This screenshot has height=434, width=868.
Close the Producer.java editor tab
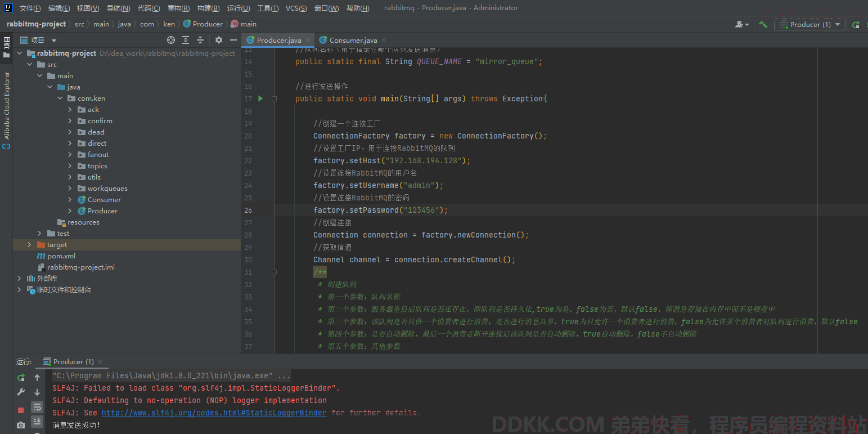pyautogui.click(x=308, y=40)
